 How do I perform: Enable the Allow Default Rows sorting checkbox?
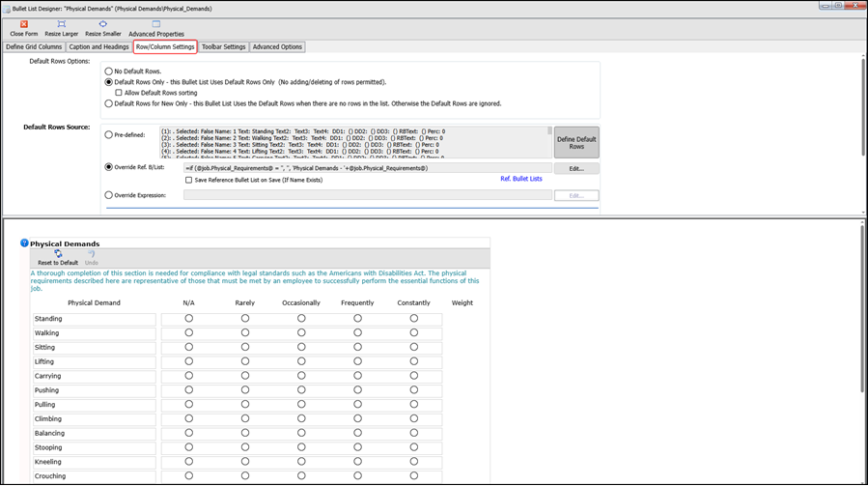click(x=119, y=93)
